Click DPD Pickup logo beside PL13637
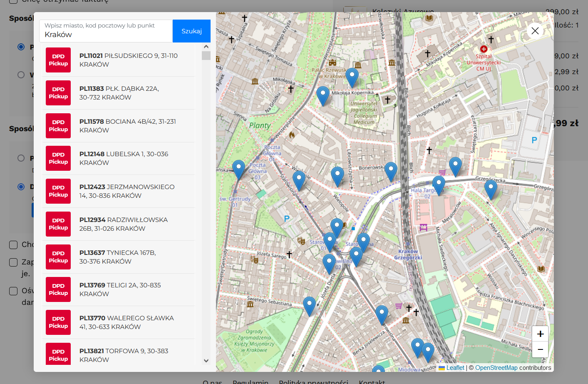This screenshot has width=588, height=384. [58, 257]
